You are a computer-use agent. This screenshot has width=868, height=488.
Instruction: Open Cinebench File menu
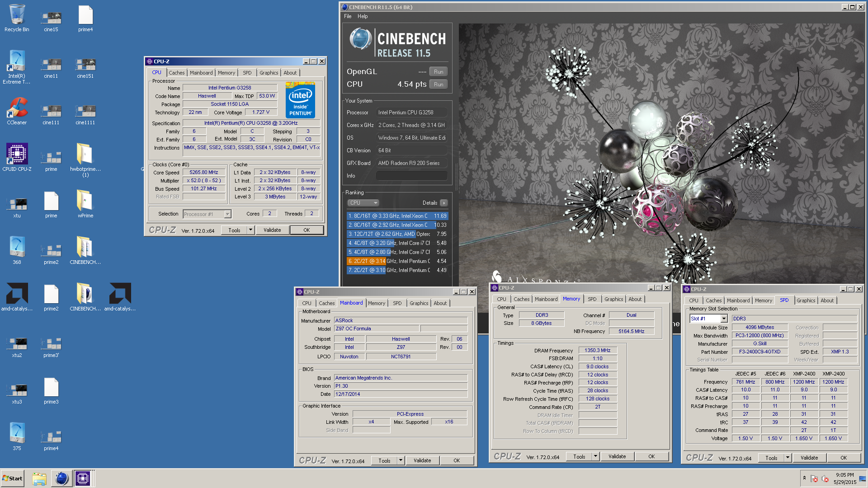point(348,16)
